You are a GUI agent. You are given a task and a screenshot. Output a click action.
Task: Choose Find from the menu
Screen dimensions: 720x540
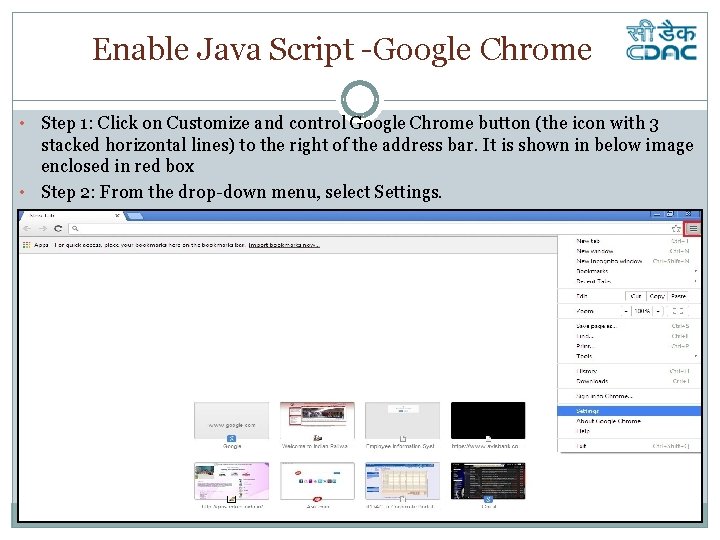point(629,336)
